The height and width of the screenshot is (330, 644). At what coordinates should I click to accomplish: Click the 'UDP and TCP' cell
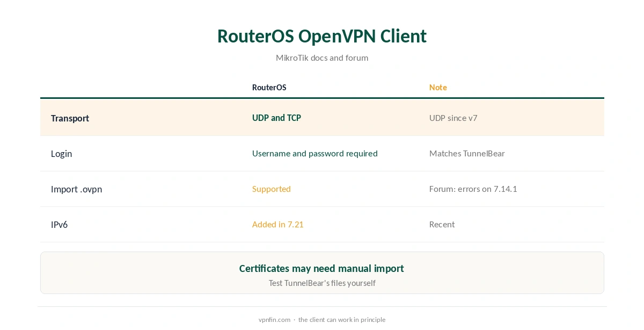pyautogui.click(x=276, y=118)
